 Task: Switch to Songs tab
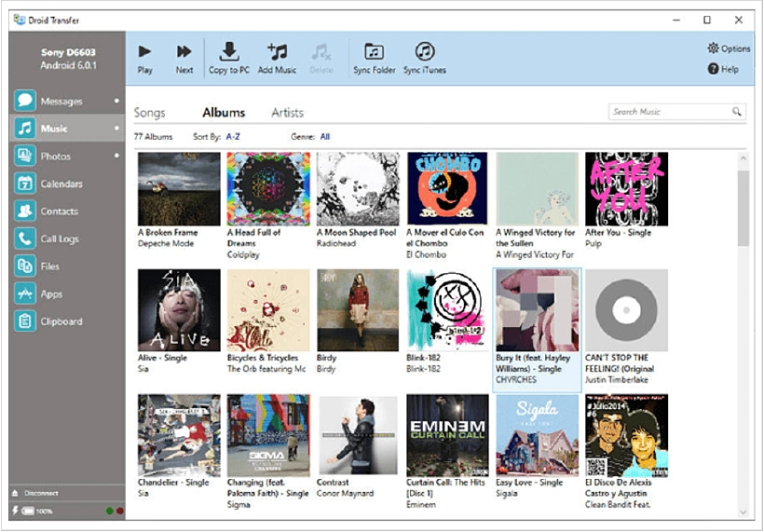[x=150, y=113]
